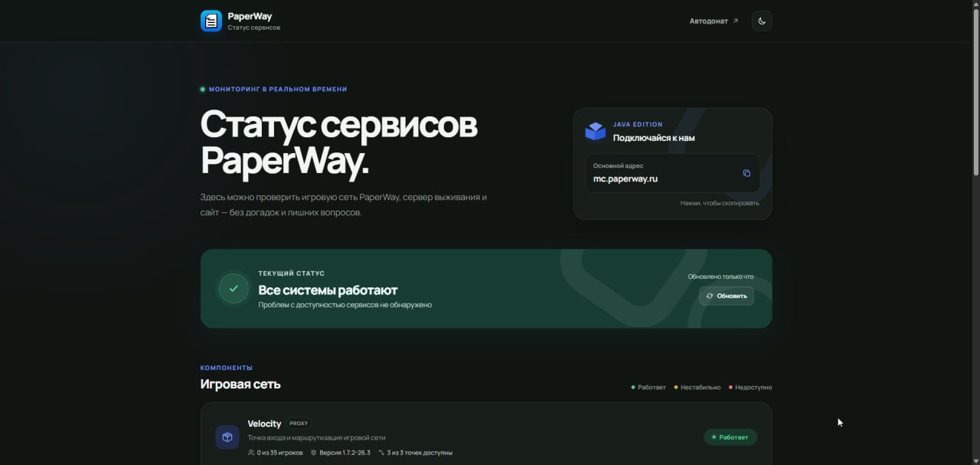
Task: Click the Velocity service name
Action: (x=264, y=423)
